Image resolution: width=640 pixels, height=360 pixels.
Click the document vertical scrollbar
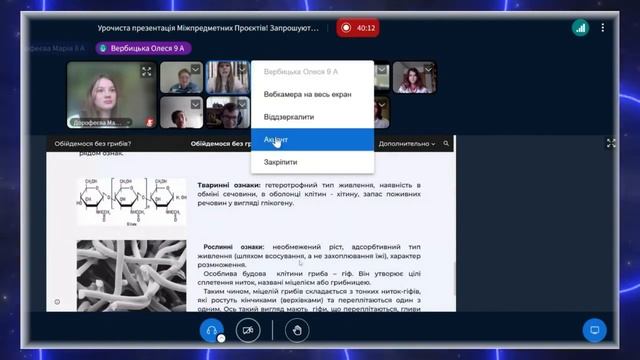454,278
